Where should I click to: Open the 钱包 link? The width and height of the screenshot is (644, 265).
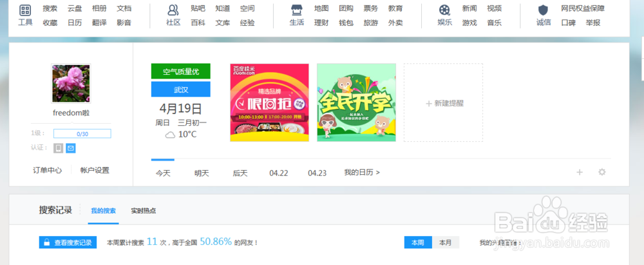(x=346, y=23)
